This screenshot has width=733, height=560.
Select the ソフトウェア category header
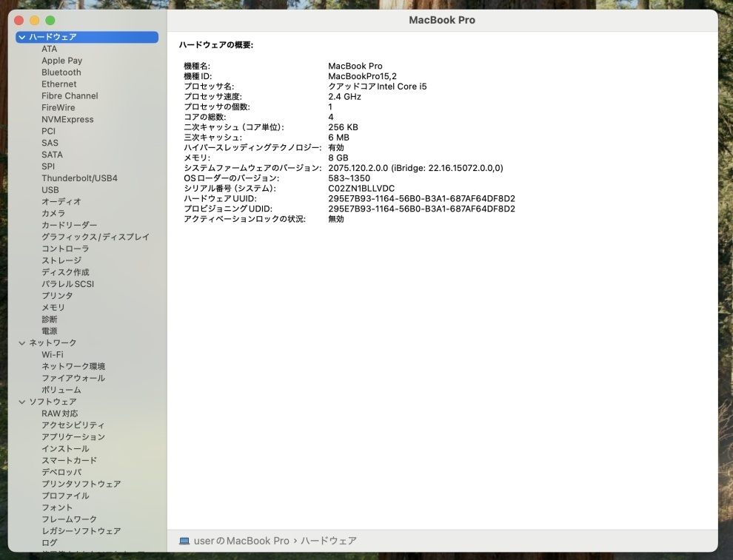point(53,402)
